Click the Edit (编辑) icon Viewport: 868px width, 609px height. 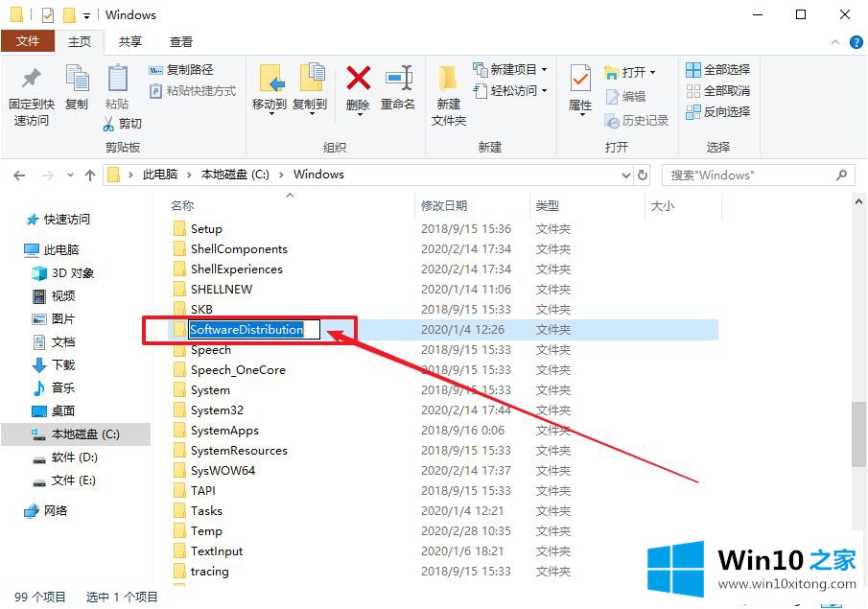click(x=612, y=97)
